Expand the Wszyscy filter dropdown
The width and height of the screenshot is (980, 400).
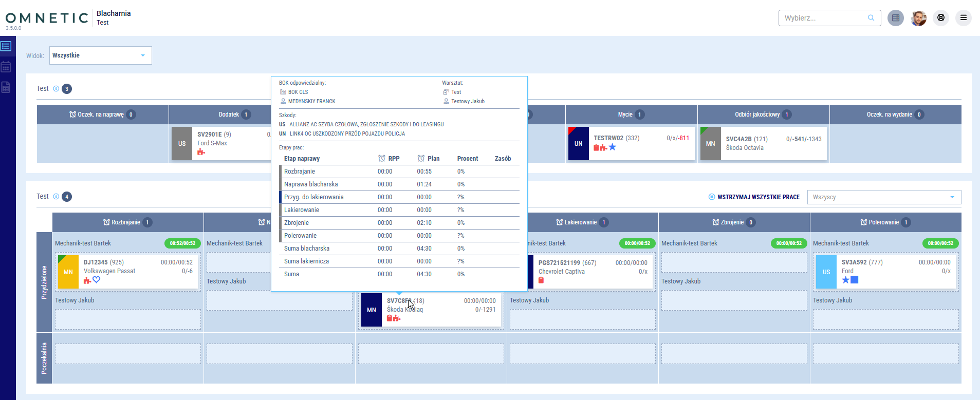[884, 197]
